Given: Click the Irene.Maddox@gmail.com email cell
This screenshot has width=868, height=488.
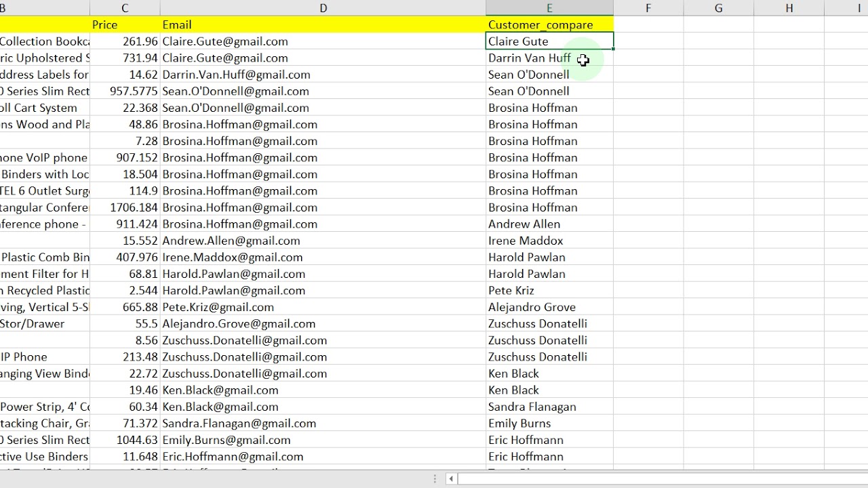Looking at the screenshot, I should 323,258.
